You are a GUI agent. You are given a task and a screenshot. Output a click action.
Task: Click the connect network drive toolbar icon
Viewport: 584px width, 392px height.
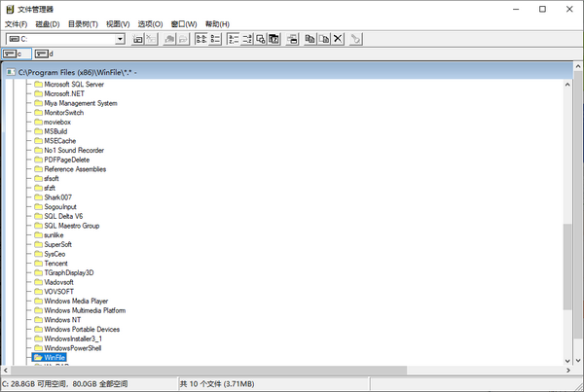pyautogui.click(x=138, y=39)
